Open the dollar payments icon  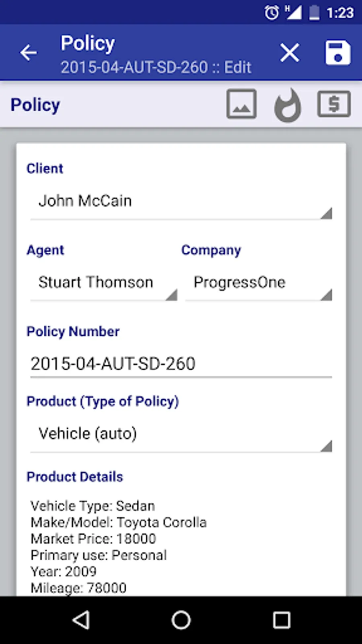click(x=334, y=104)
